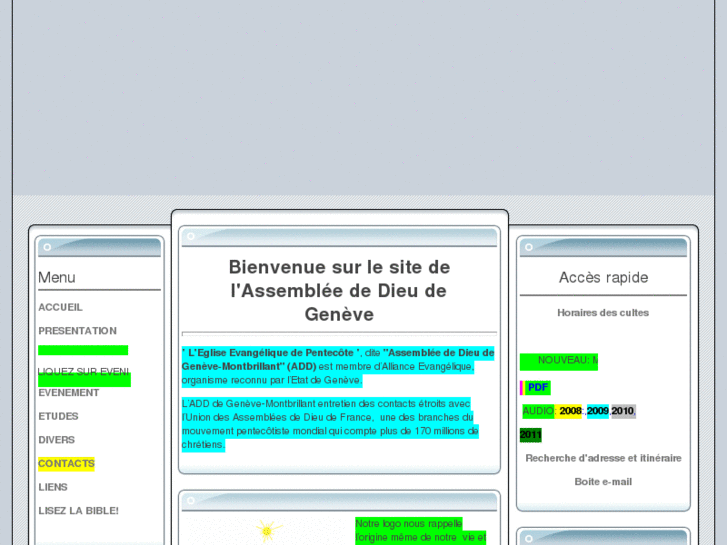Go to the PRESENTATION page
Viewport: 727px width, 545px height.
tap(77, 331)
